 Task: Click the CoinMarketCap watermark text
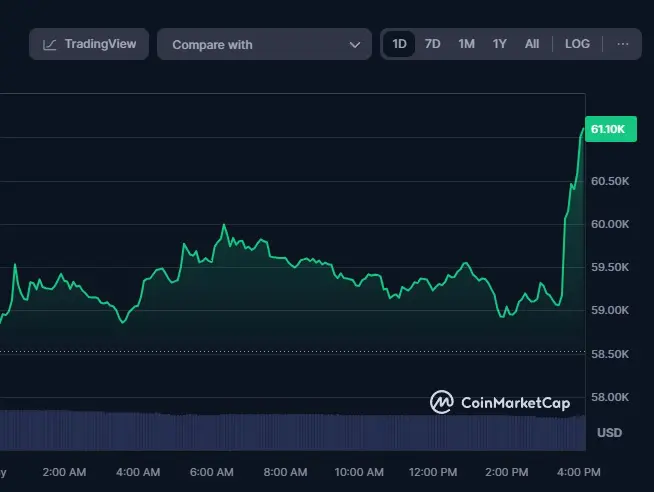515,403
